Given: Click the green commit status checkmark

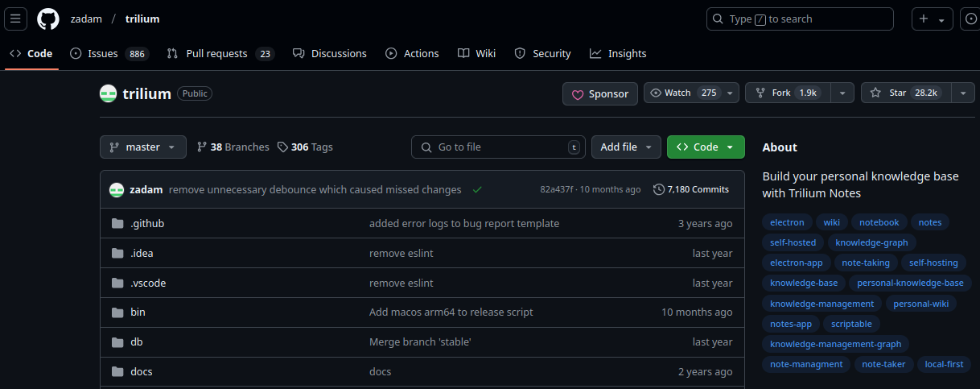Looking at the screenshot, I should [477, 190].
